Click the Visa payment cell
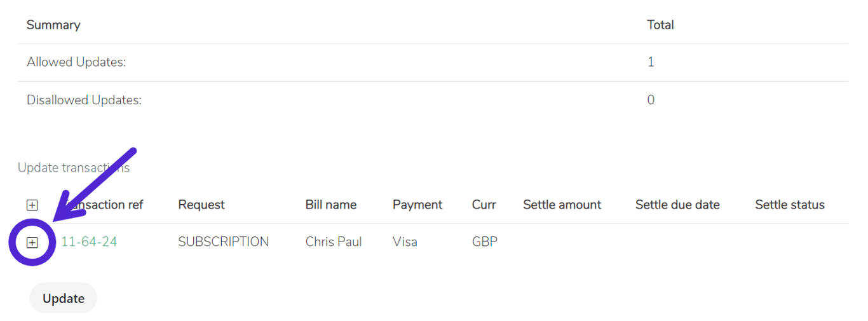The image size is (868, 321). click(405, 242)
